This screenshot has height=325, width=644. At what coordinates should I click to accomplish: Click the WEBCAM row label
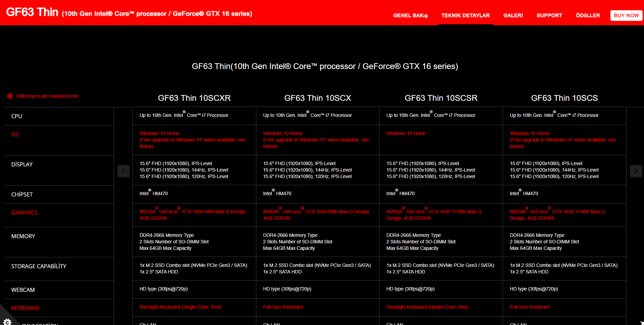23,290
